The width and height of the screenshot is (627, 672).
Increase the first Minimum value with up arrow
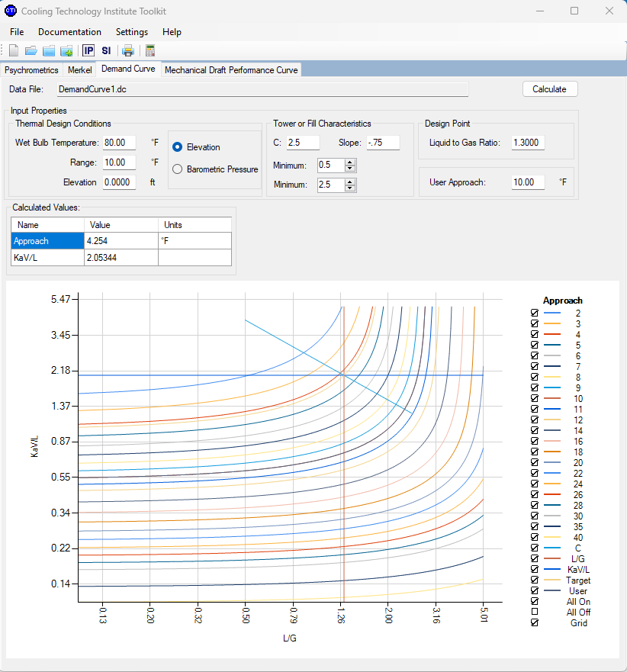[x=349, y=162]
